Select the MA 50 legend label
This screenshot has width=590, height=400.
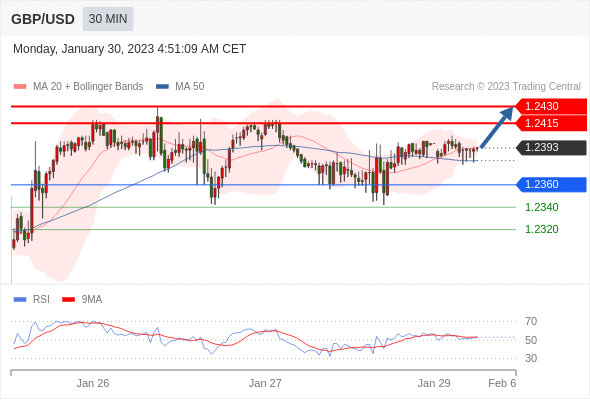190,87
